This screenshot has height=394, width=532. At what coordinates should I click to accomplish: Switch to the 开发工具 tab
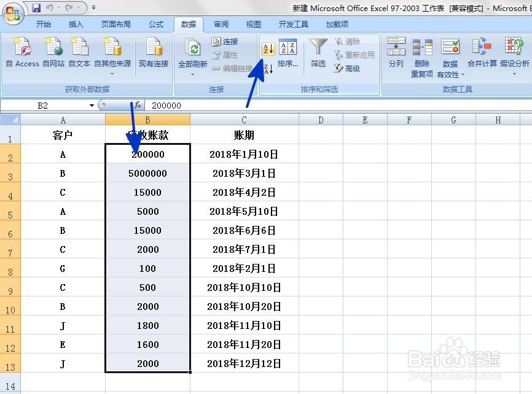294,25
